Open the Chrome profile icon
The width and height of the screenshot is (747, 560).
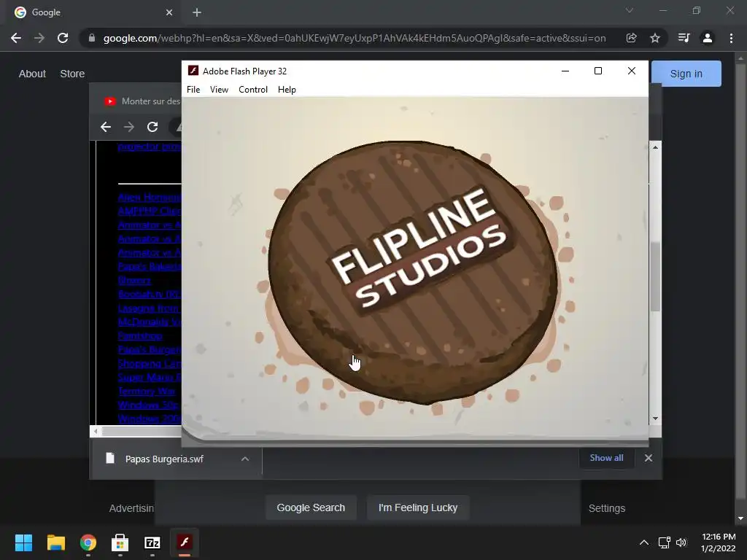pyautogui.click(x=708, y=38)
